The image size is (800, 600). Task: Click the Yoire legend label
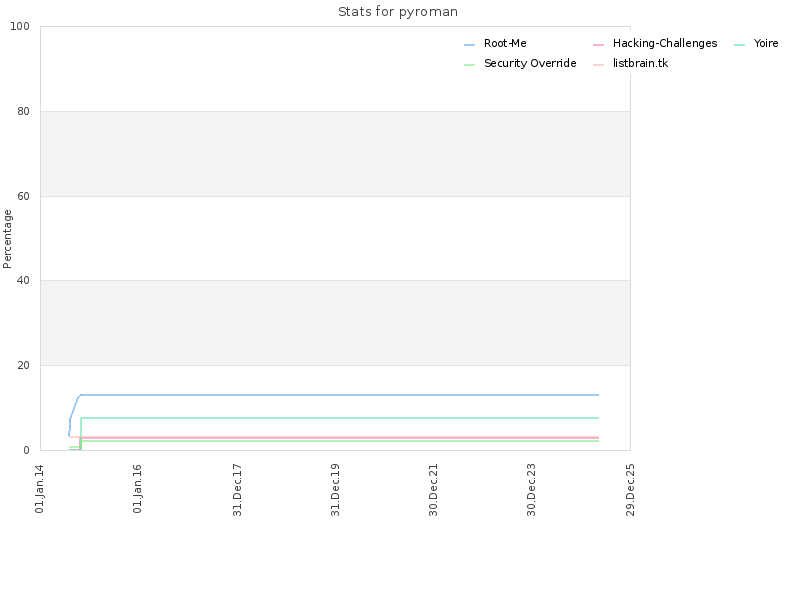click(x=766, y=43)
